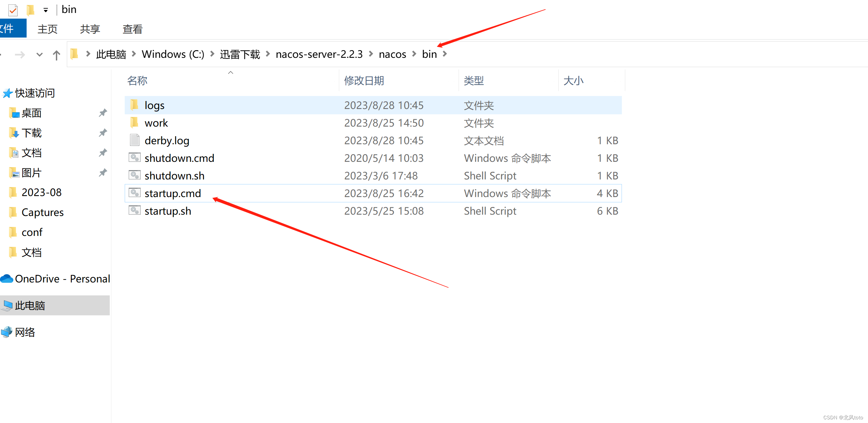Go up one folder level arrow
868x423 pixels.
point(56,55)
